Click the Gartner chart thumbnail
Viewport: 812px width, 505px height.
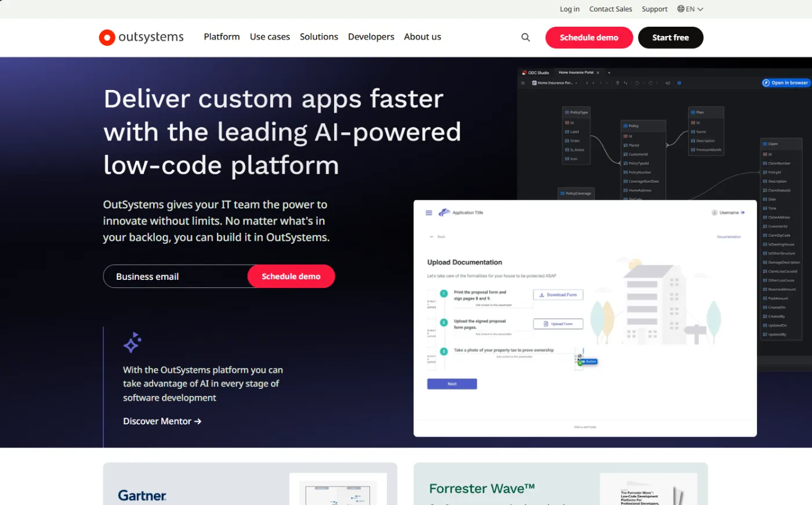tap(338, 489)
